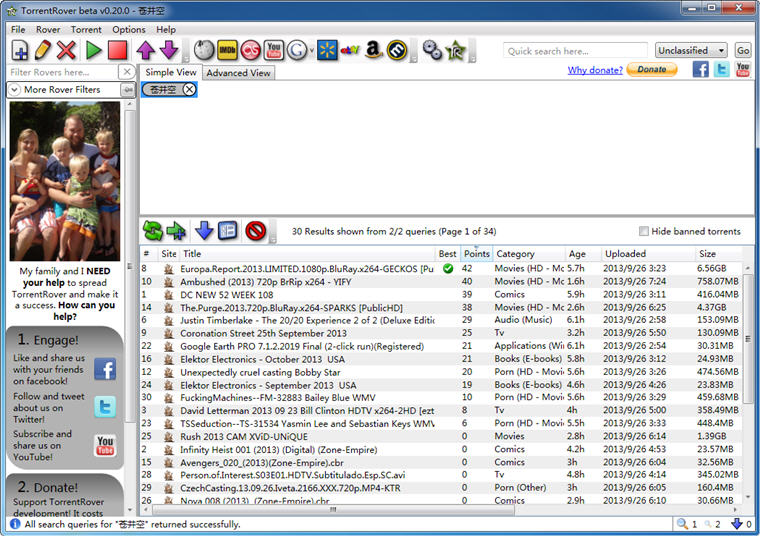Select the DC NEW 52 WEEK 108 row

[441, 295]
